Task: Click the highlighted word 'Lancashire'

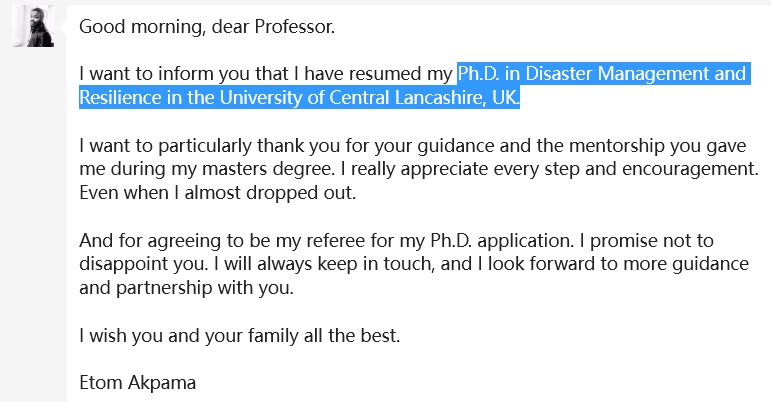Action: 440,97
